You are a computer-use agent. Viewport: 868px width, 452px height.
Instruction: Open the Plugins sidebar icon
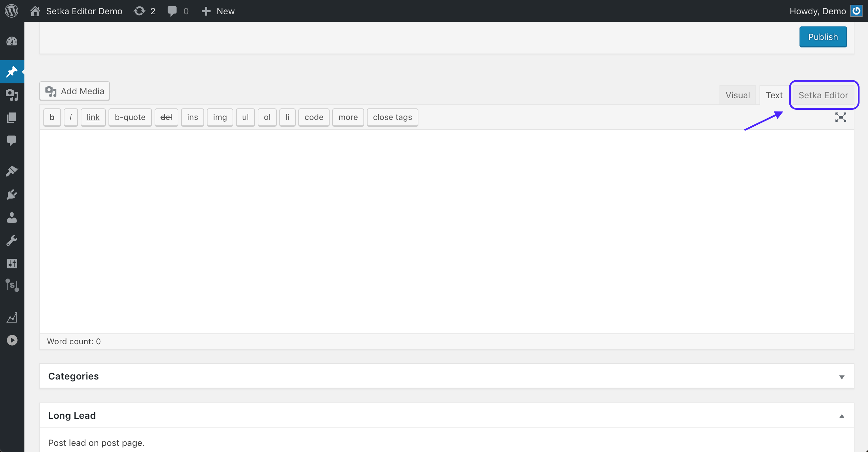point(12,194)
